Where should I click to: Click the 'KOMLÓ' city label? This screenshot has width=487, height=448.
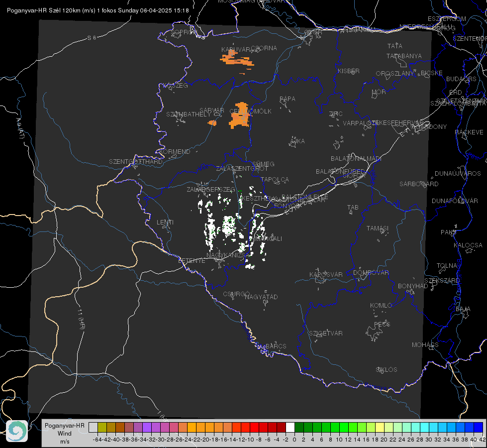click(381, 306)
